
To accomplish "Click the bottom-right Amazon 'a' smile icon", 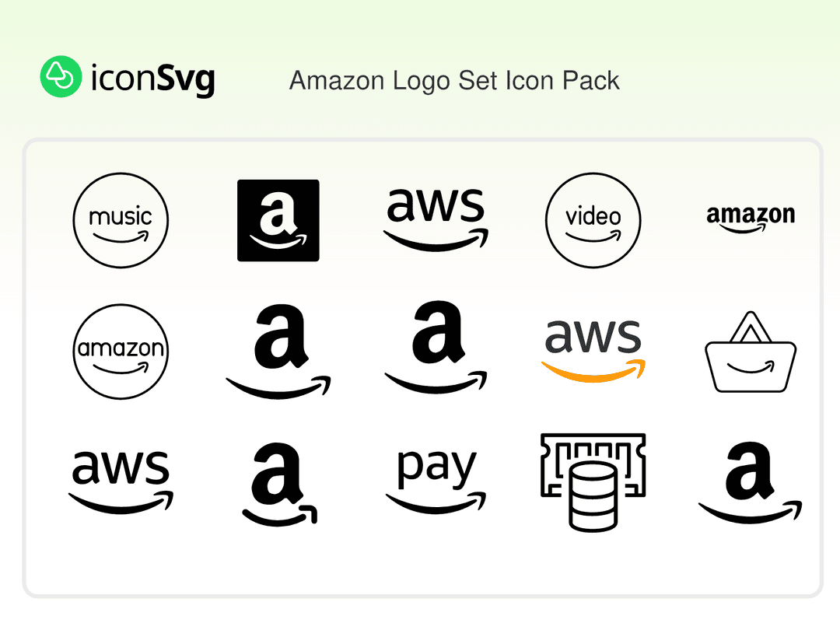I will click(x=751, y=482).
